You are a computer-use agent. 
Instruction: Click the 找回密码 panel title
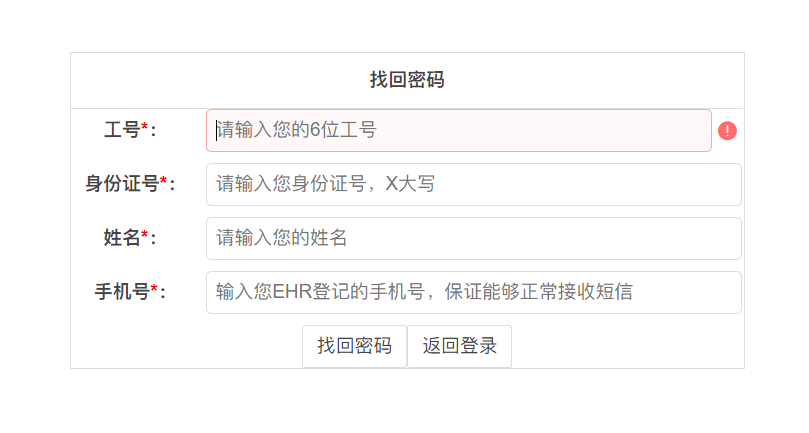pyautogui.click(x=407, y=80)
